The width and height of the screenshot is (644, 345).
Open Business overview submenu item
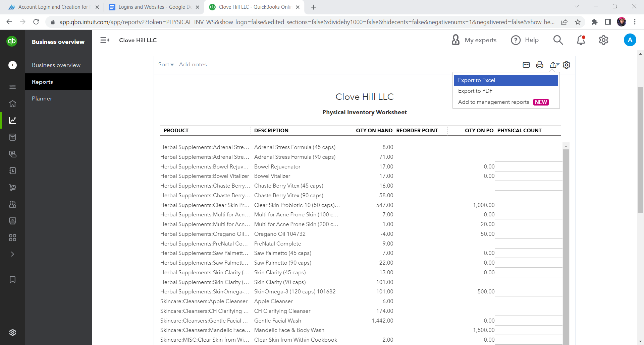point(56,65)
